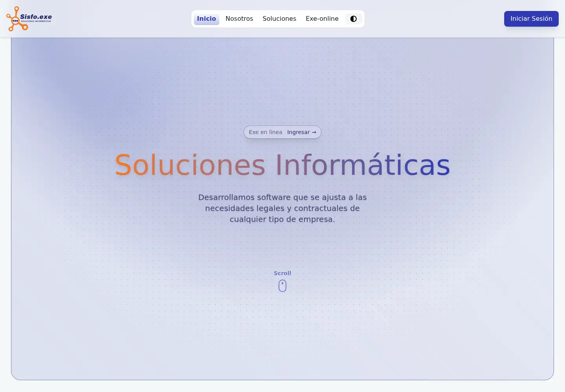
Task: Click the Scroll label
Action: tap(282, 273)
